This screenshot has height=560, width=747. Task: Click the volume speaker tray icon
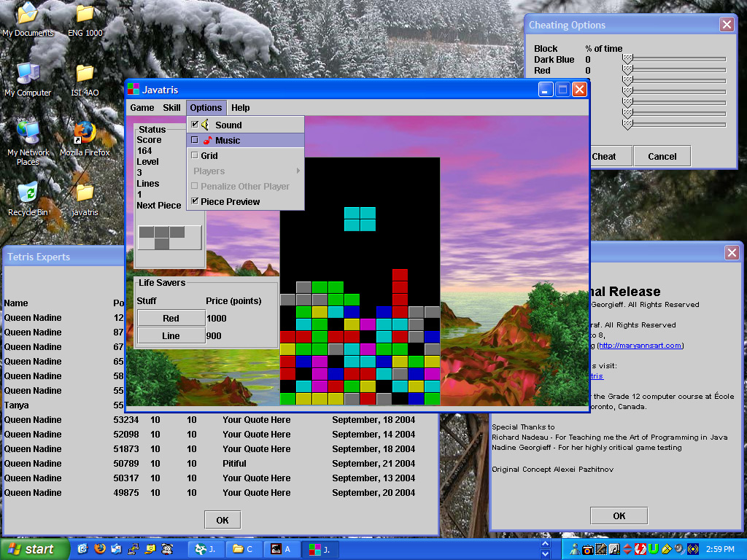click(679, 549)
